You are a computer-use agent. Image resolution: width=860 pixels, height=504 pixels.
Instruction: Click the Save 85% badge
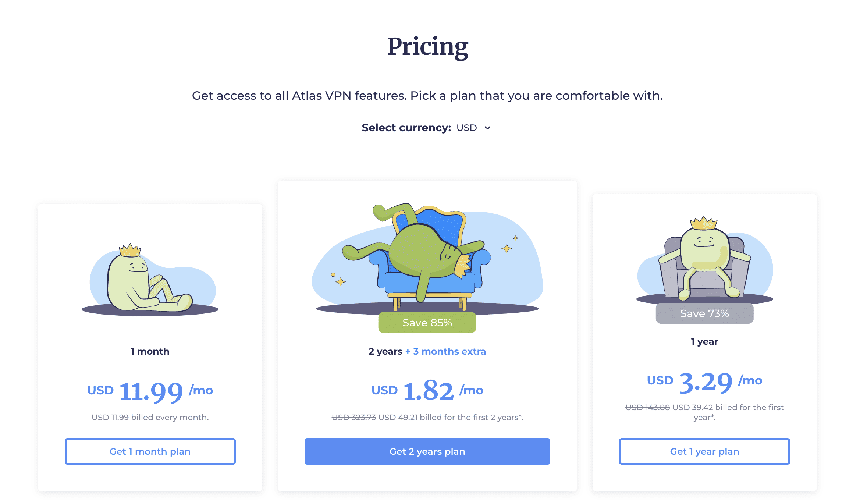click(427, 322)
